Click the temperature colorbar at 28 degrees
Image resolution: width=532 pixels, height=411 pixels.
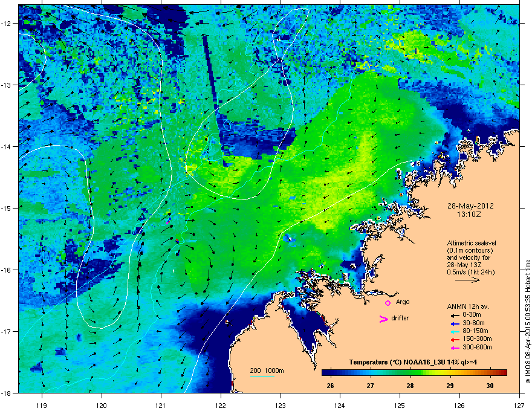tap(410, 373)
